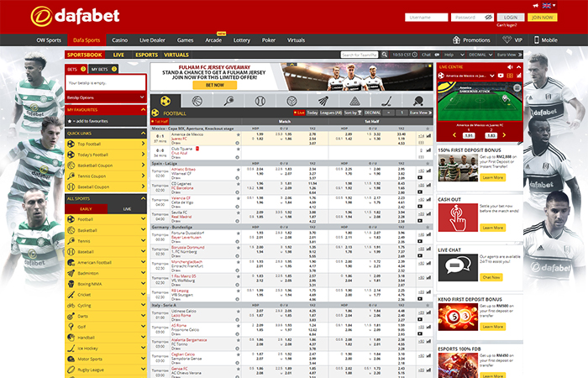Collapse My Favourites panel

[143, 109]
